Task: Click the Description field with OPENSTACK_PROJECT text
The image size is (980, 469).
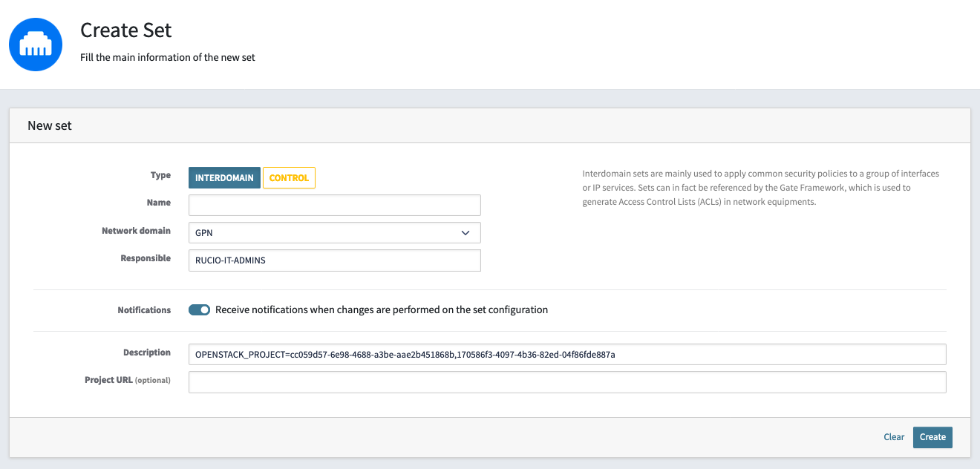Action: click(566, 355)
